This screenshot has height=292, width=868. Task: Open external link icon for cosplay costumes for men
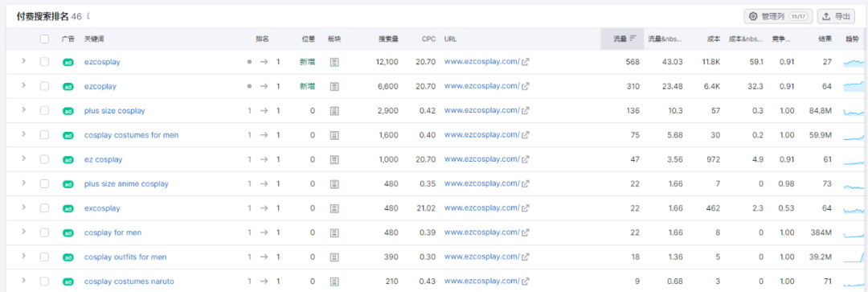click(526, 135)
